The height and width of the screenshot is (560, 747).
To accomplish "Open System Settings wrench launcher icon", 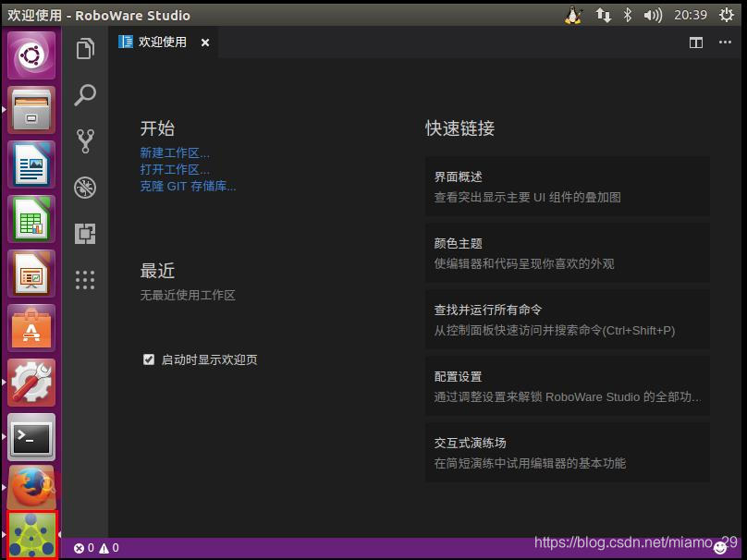I will point(31,383).
